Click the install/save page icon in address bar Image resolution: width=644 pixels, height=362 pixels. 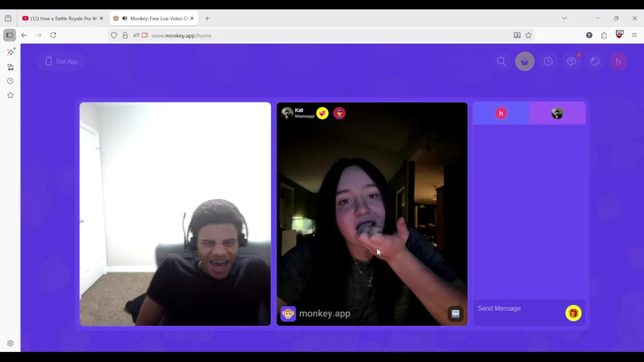point(517,35)
